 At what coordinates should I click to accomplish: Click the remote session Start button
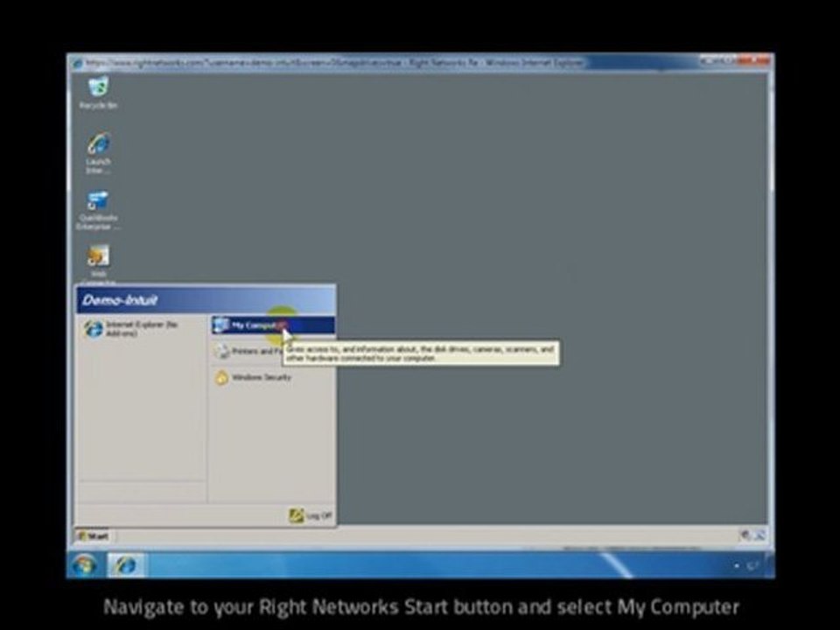coord(94,535)
